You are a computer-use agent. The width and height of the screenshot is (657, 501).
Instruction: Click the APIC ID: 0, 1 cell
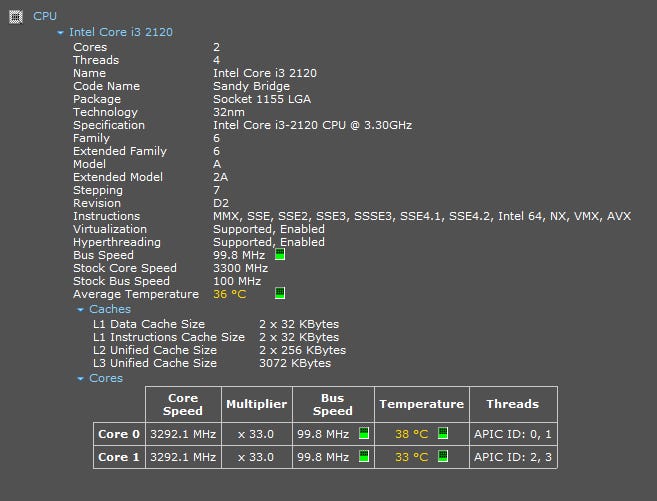(513, 434)
